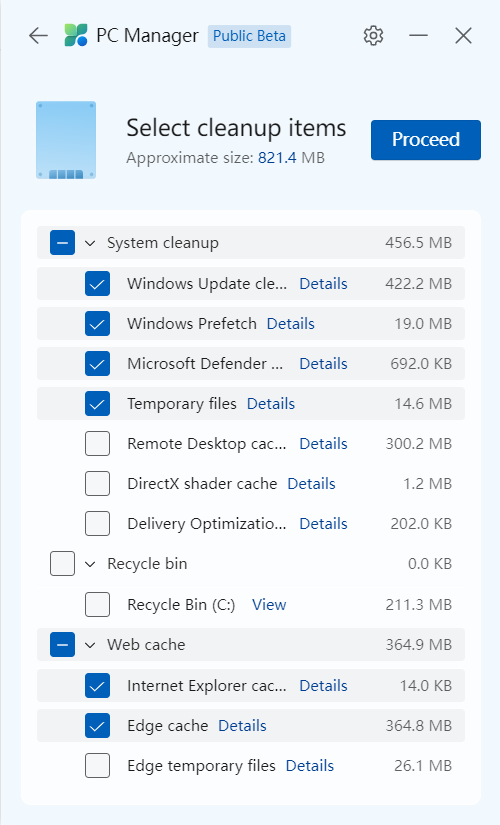
Task: Check the Edge temporary files checkbox
Action: tap(97, 766)
